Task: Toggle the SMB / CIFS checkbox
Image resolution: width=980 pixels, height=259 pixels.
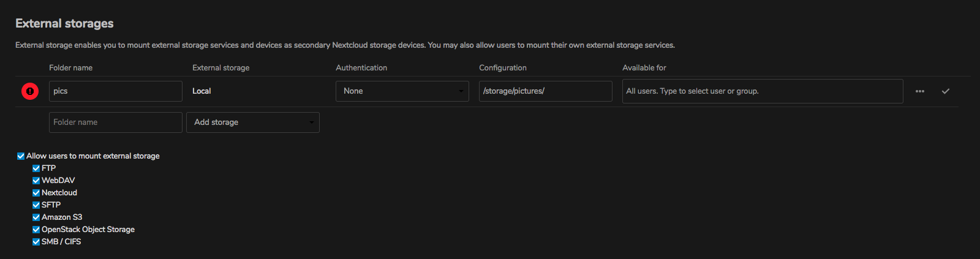Action: (36, 242)
